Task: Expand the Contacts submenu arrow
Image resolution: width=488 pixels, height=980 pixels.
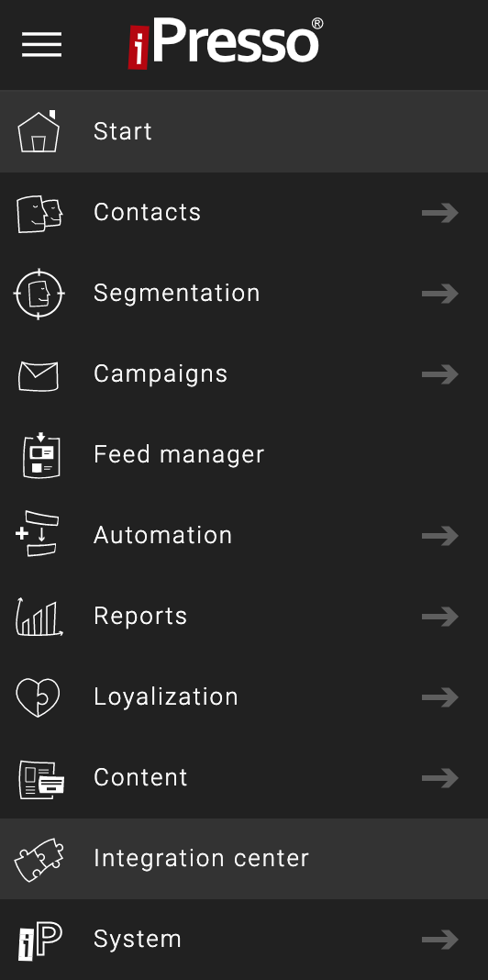Action: [440, 213]
